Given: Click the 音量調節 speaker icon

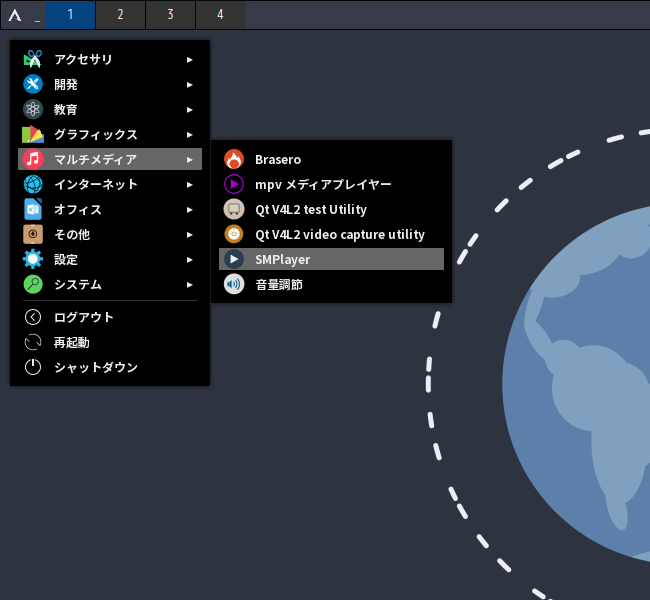Looking at the screenshot, I should (x=234, y=284).
